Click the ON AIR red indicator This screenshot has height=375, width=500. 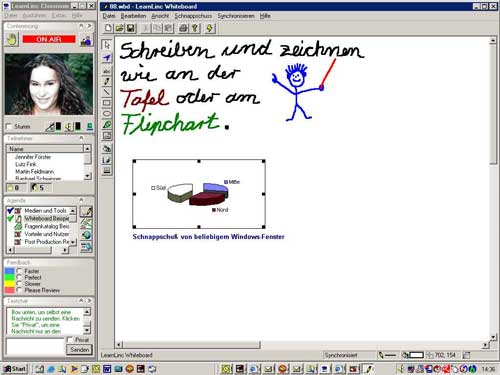49,39
